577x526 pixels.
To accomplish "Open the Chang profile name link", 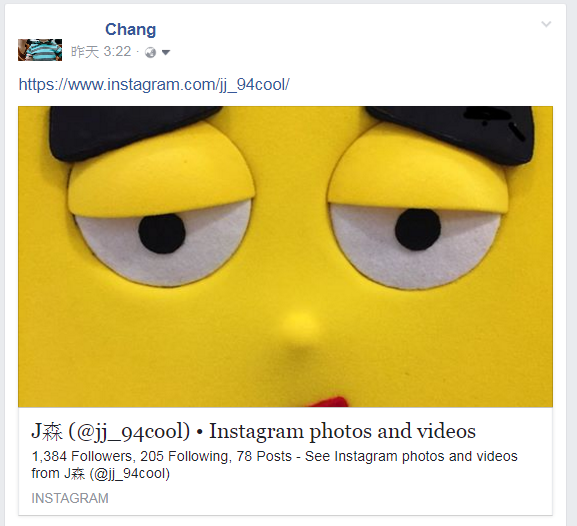I will 131,29.
